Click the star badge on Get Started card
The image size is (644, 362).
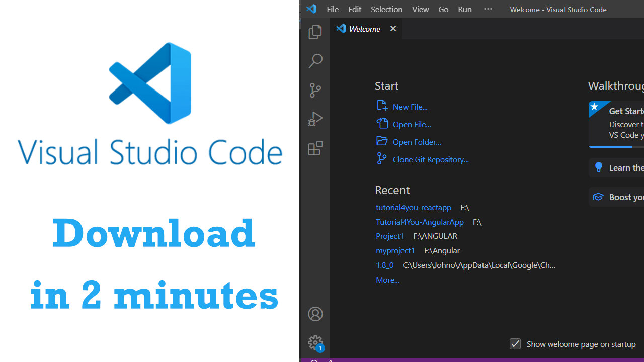click(x=595, y=107)
